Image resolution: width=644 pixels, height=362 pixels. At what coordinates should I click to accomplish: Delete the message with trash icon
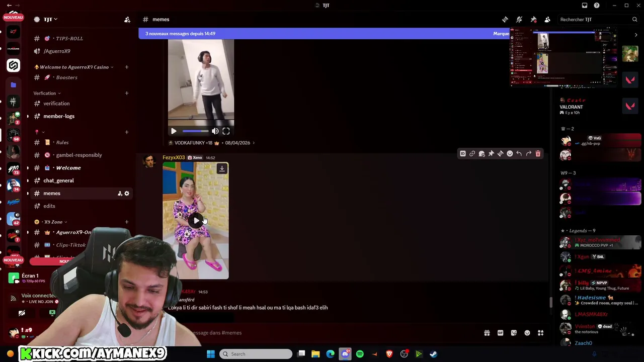coord(538,154)
